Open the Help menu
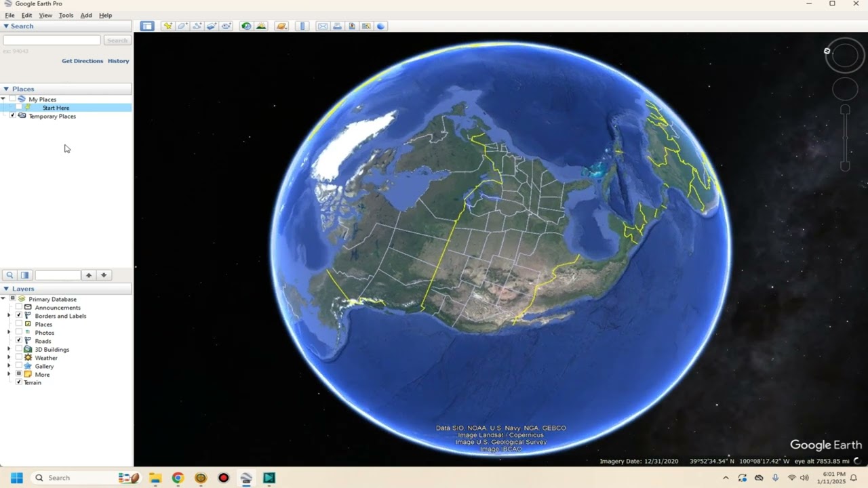Viewport: 868px width, 488px height. pos(105,15)
